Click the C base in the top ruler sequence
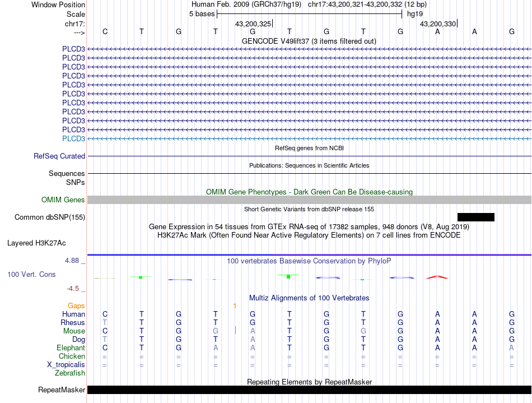The width and height of the screenshot is (532, 403). point(105,31)
